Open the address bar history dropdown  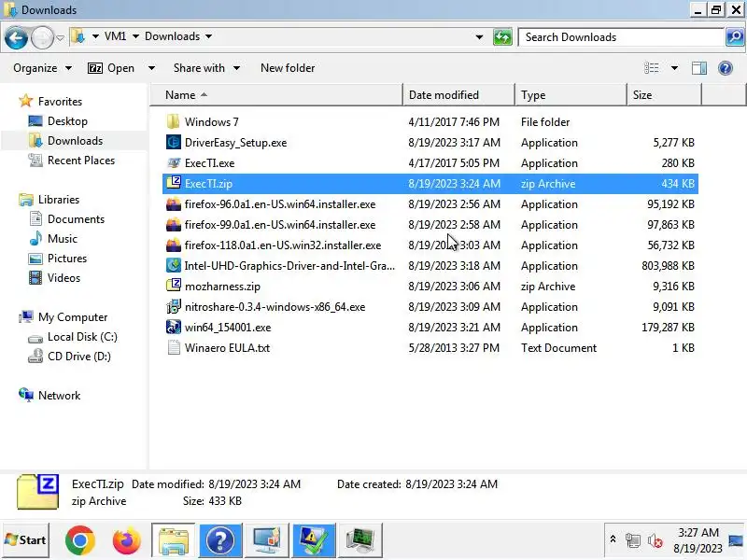click(x=479, y=37)
